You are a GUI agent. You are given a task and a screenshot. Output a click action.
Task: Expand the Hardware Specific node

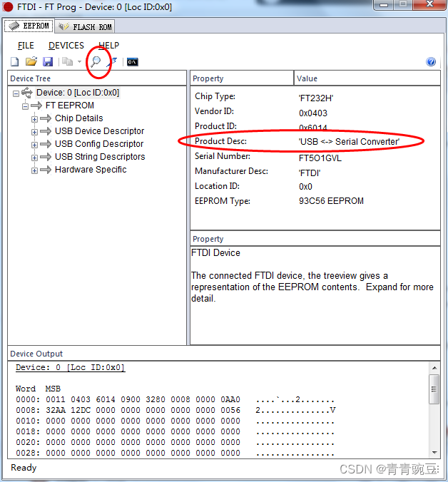click(x=34, y=170)
